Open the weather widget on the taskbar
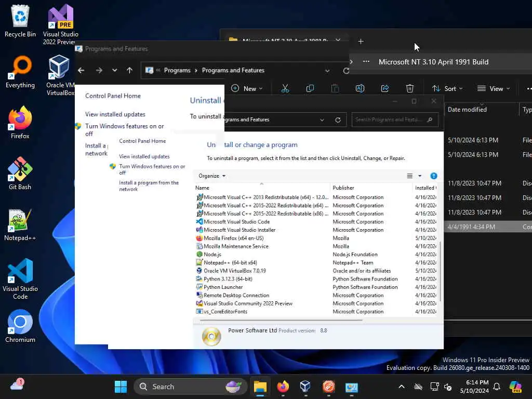Image resolution: width=532 pixels, height=399 pixels. [x=17, y=385]
